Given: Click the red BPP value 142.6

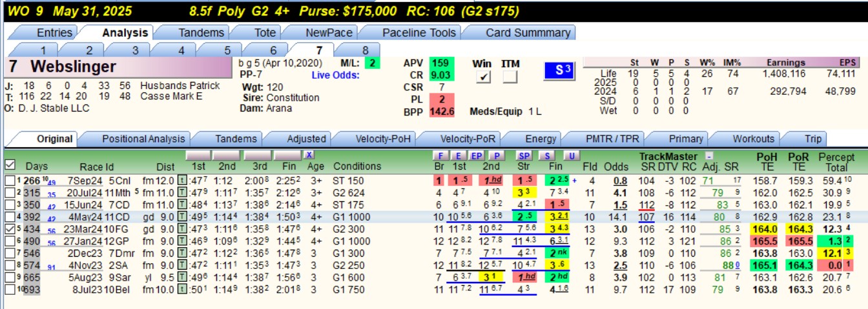Looking at the screenshot, I should coord(441,112).
